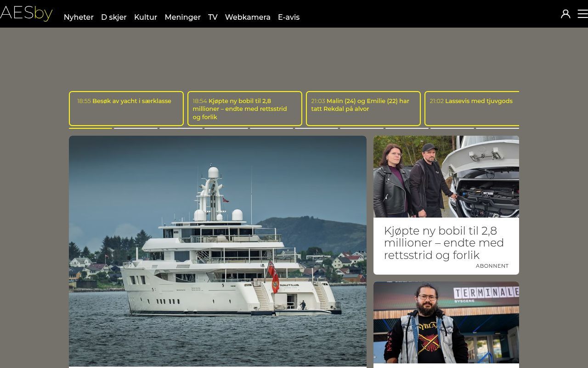Open ticker story Malin og Emilie Rekdal
Screen dimensions: 588x368
point(363,109)
